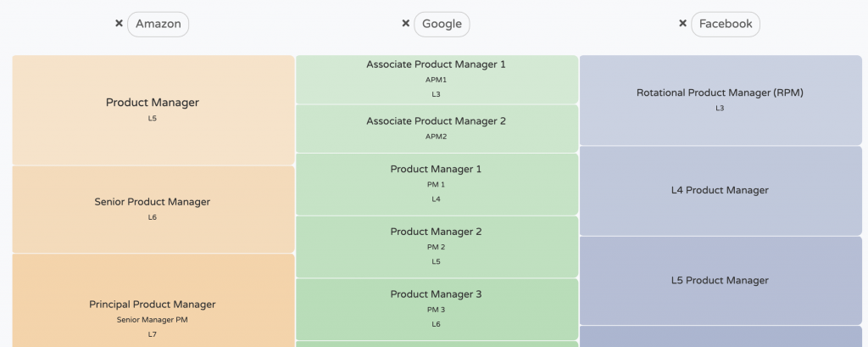Remove Facebook with the X icon
This screenshot has width=868, height=347.
[682, 24]
